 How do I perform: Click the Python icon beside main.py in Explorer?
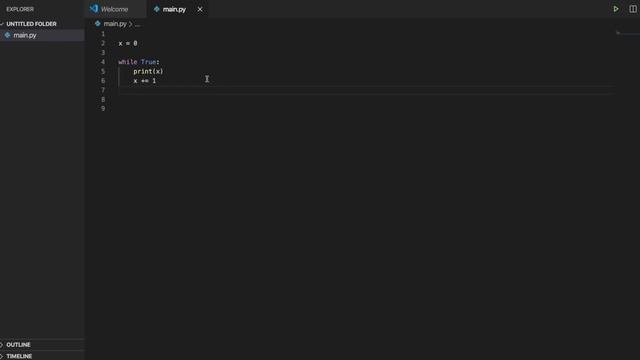7,35
